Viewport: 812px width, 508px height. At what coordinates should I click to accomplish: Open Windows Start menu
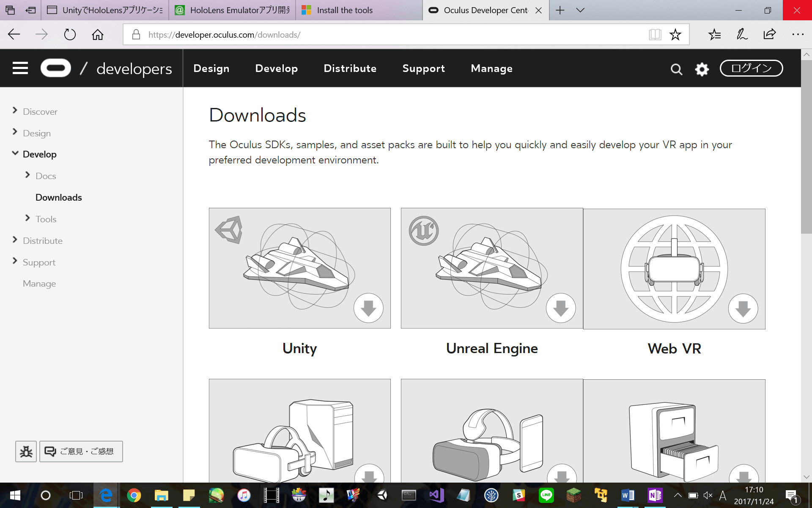coord(15,495)
